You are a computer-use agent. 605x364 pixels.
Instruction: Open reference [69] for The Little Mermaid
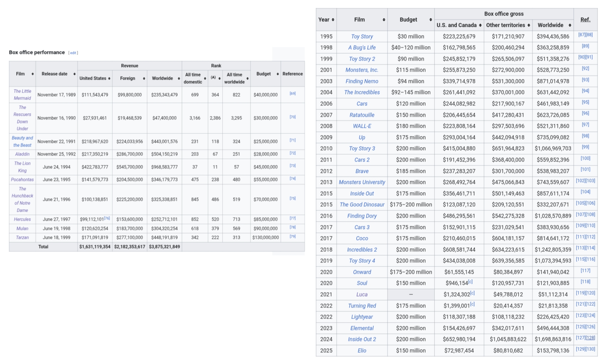pos(292,93)
